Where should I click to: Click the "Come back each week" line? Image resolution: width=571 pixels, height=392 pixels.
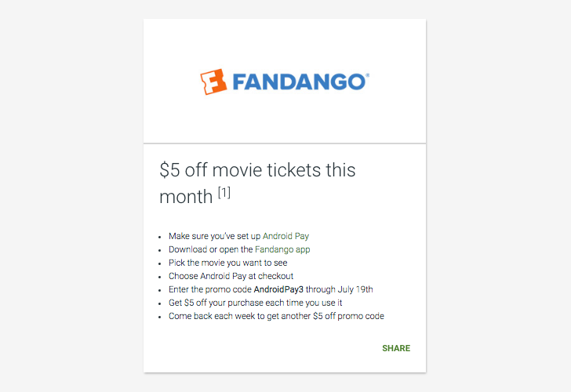click(x=275, y=316)
